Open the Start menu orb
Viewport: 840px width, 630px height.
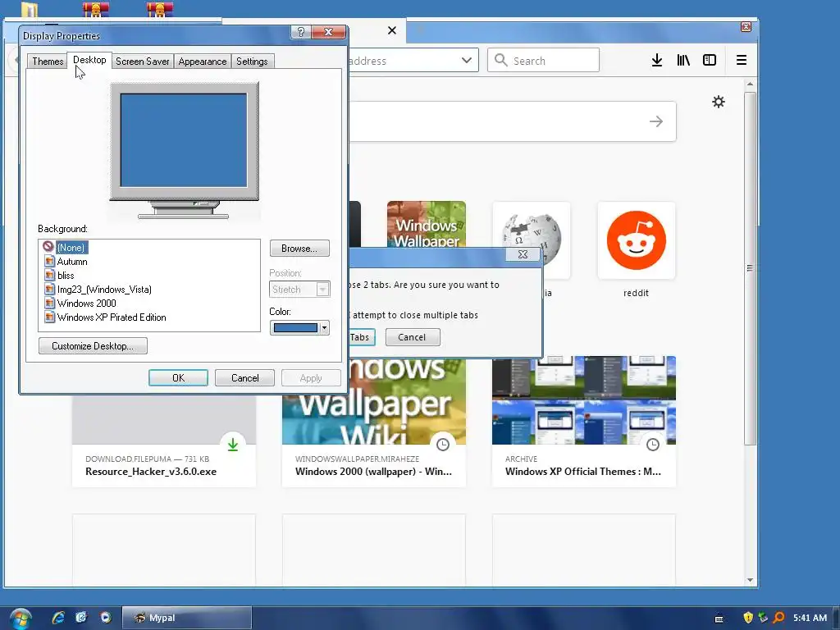point(20,619)
